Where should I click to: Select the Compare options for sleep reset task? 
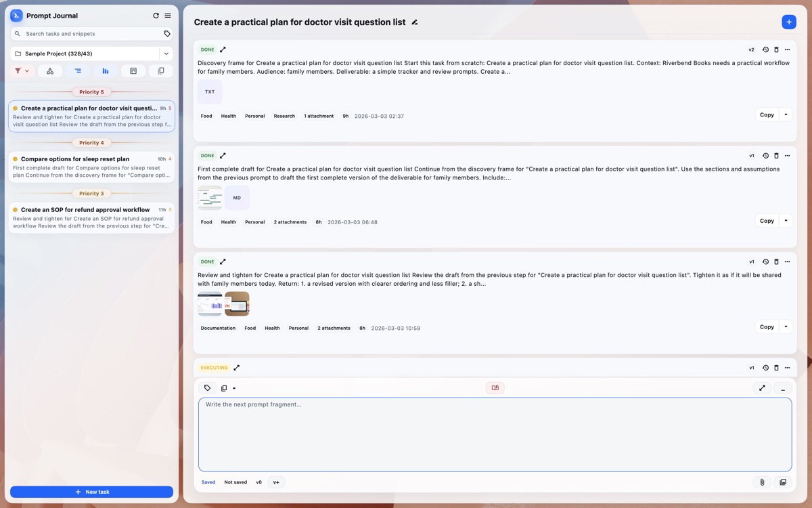pos(91,167)
